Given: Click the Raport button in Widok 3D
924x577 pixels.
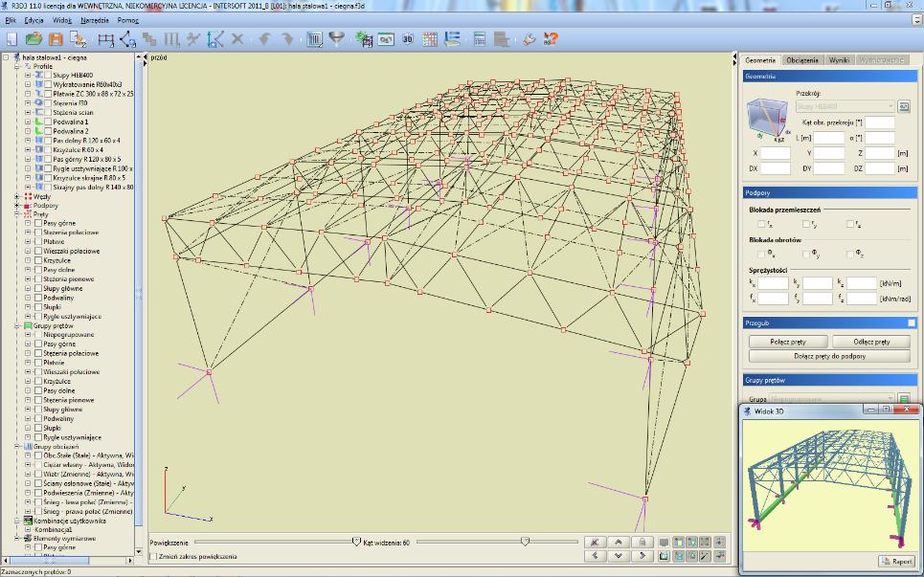Looking at the screenshot, I should (x=896, y=561).
